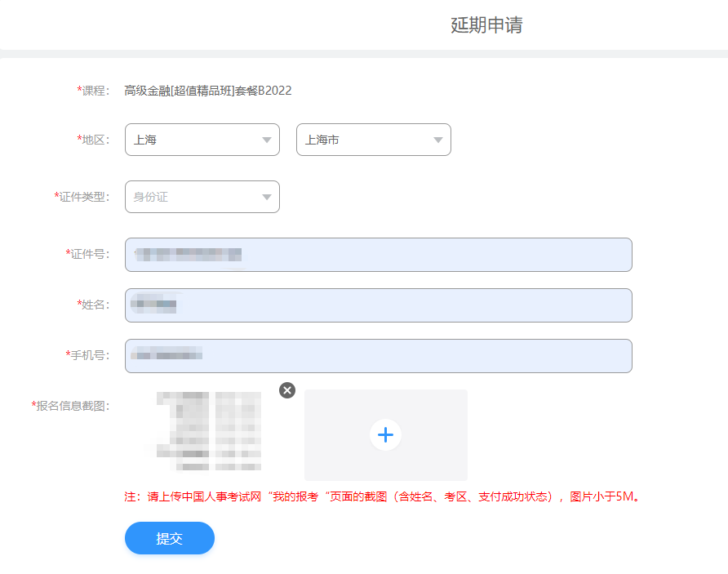The image size is (728, 574).
Task: Remove the uploaded screenshot via X icon
Action: pos(286,390)
